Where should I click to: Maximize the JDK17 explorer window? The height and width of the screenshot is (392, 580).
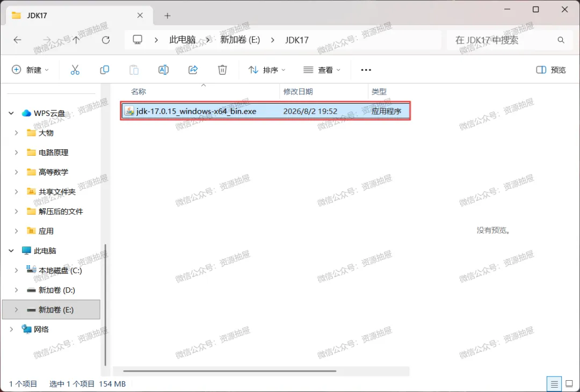(x=535, y=10)
